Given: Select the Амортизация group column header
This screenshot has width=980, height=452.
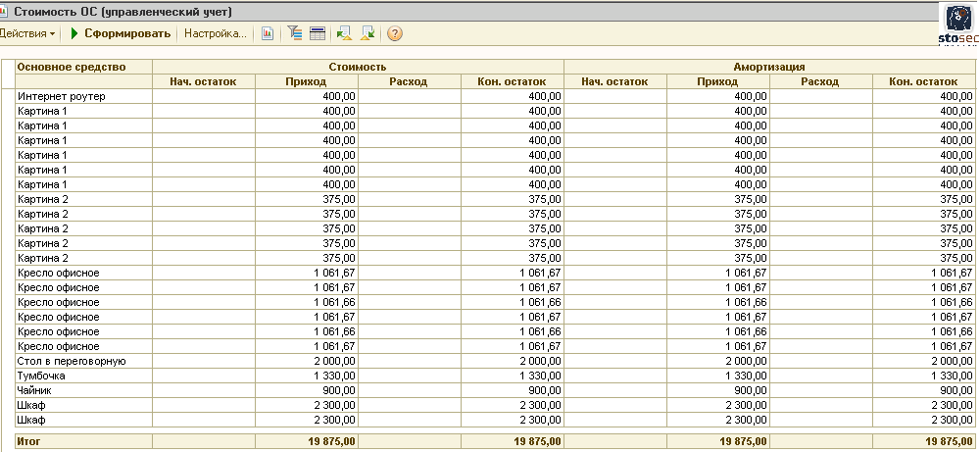Looking at the screenshot, I should point(769,67).
